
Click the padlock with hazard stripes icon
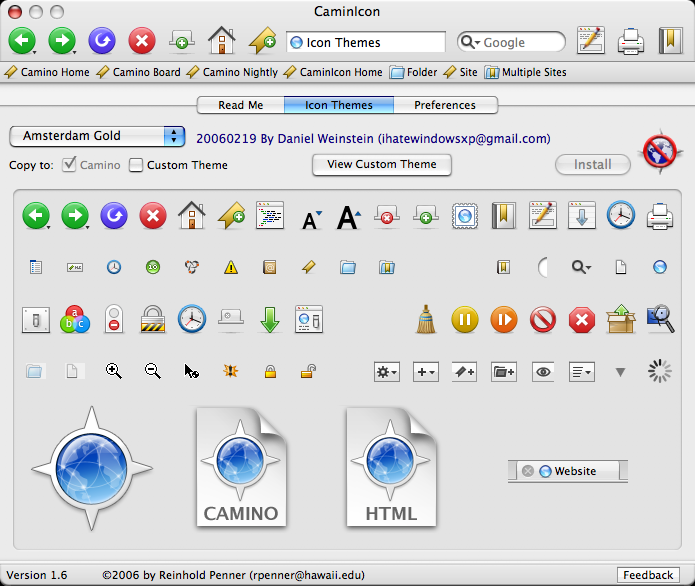(x=153, y=319)
